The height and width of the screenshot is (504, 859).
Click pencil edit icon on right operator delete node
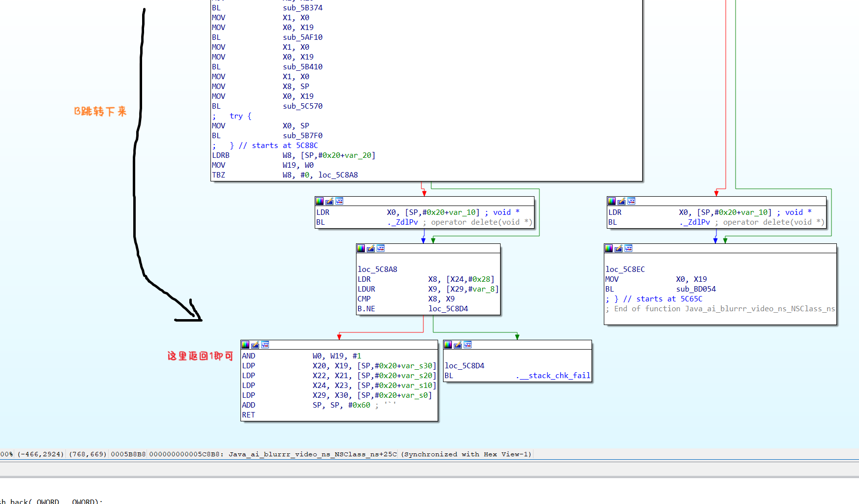click(x=622, y=201)
